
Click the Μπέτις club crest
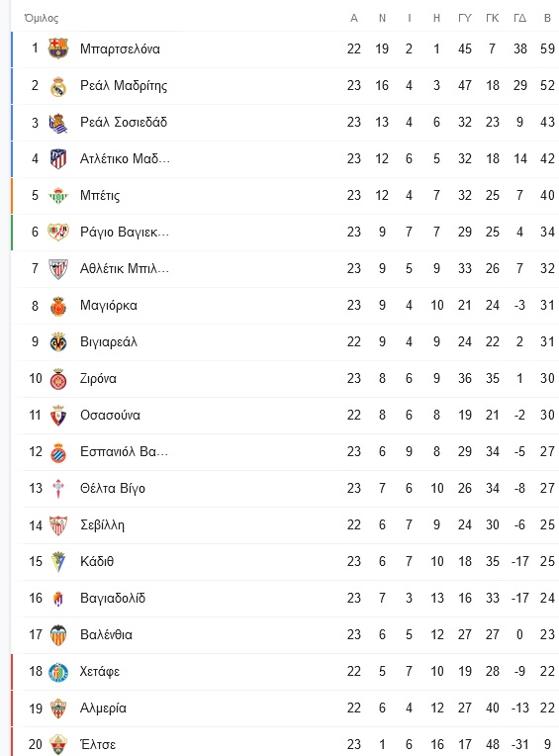point(58,196)
